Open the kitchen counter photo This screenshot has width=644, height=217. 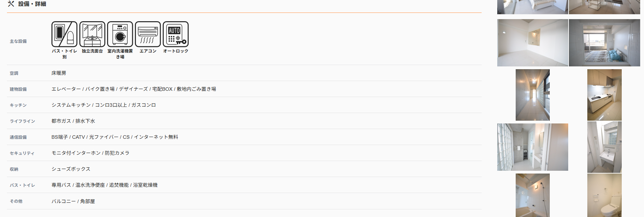(x=604, y=95)
